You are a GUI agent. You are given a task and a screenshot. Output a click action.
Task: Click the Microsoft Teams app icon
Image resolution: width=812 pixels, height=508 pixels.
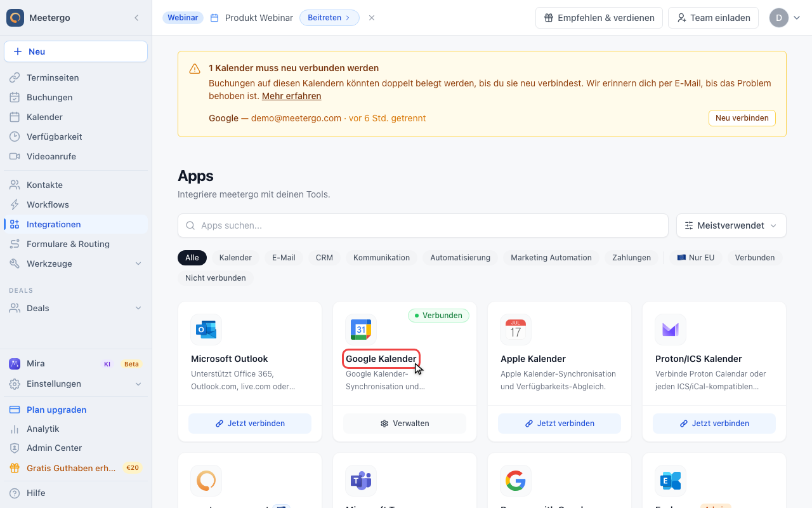click(361, 481)
